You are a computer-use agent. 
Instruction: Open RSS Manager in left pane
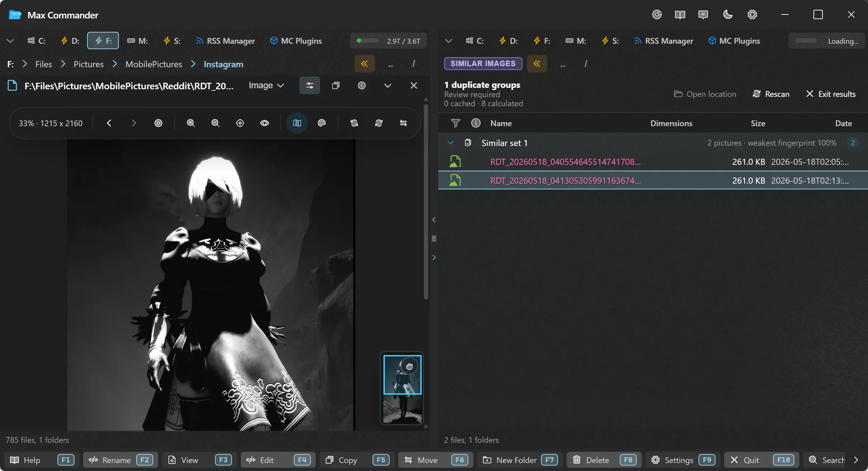pos(225,41)
